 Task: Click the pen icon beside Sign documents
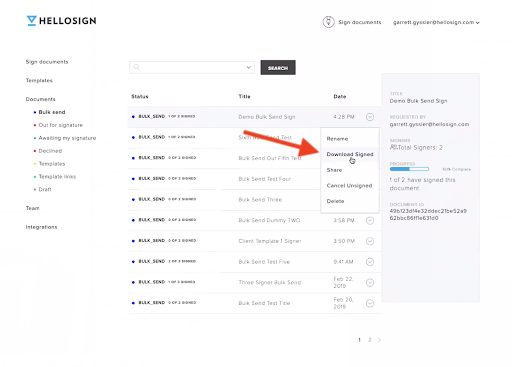click(328, 22)
